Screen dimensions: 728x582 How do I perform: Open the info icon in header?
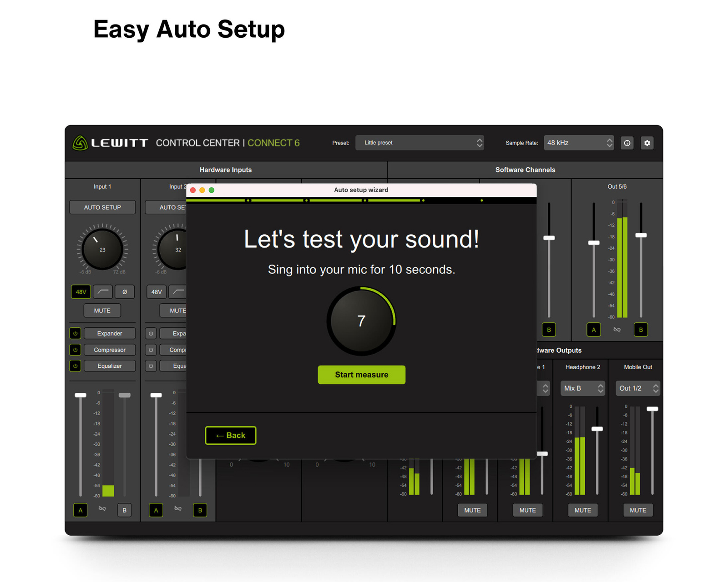[627, 143]
